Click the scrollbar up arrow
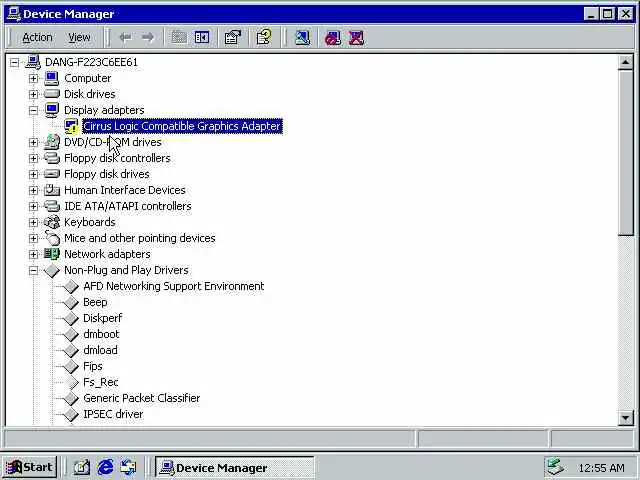The height and width of the screenshot is (480, 640). point(625,62)
